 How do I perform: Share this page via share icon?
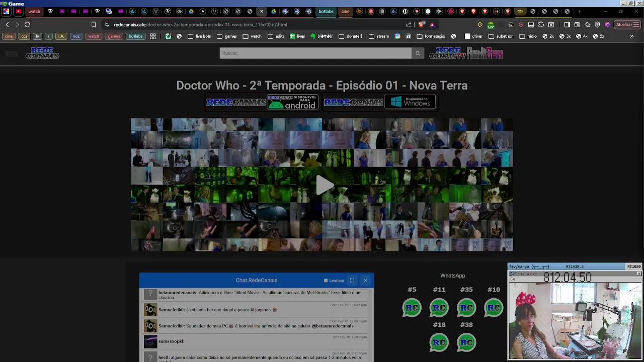[409, 24]
